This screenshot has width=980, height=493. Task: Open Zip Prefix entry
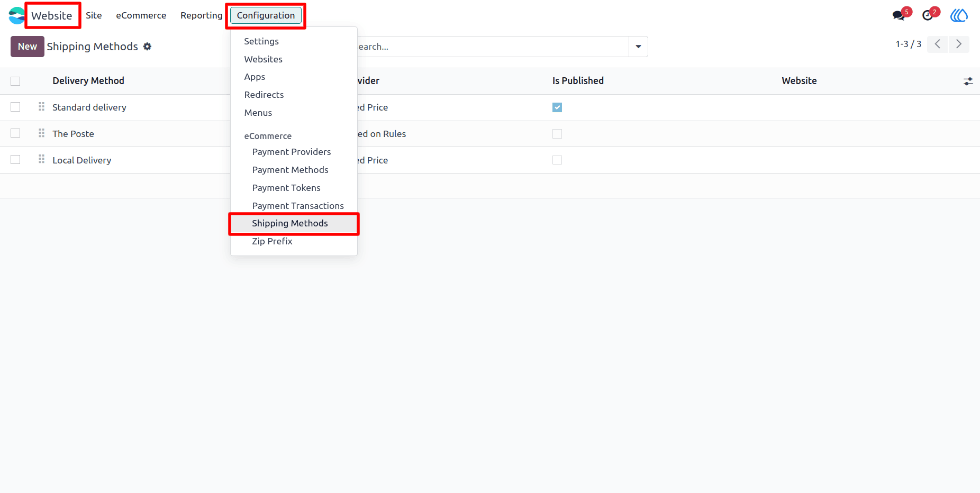coord(272,241)
